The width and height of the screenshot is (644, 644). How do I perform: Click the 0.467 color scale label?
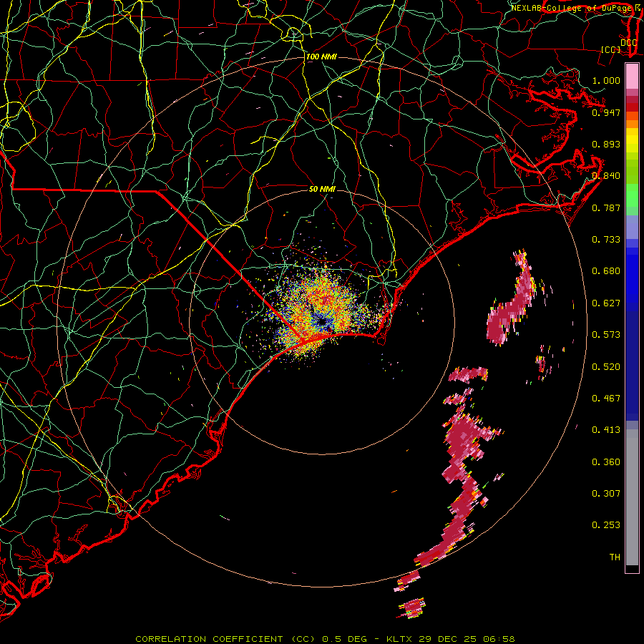[606, 399]
